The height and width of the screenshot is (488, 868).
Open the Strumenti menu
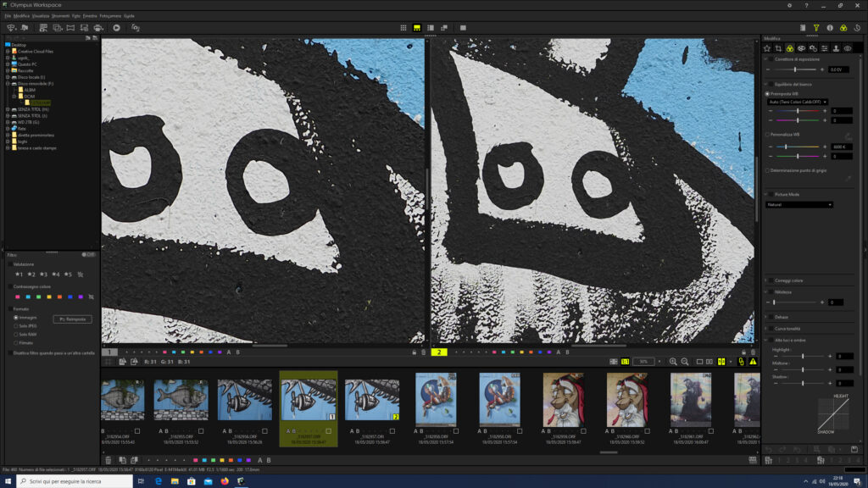pos(61,16)
